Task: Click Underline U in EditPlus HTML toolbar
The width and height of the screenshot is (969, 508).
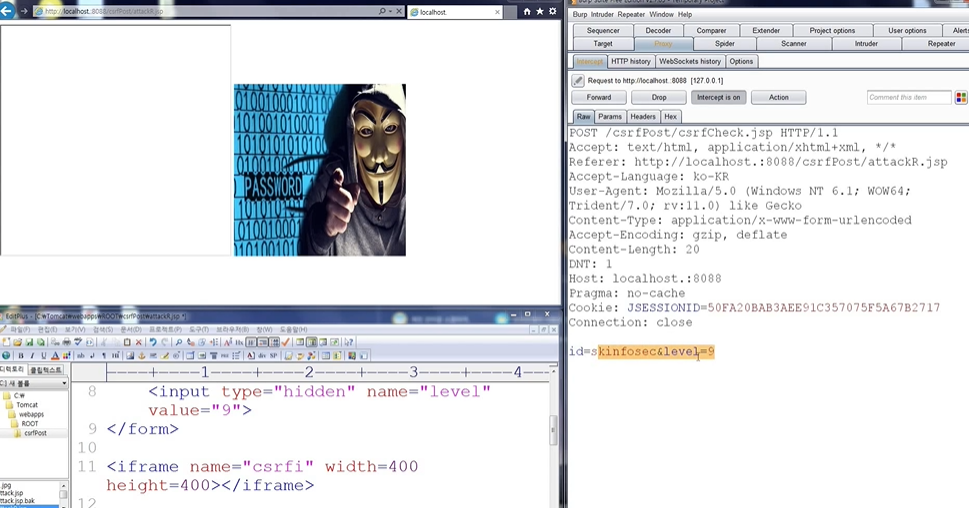Action: pos(43,356)
